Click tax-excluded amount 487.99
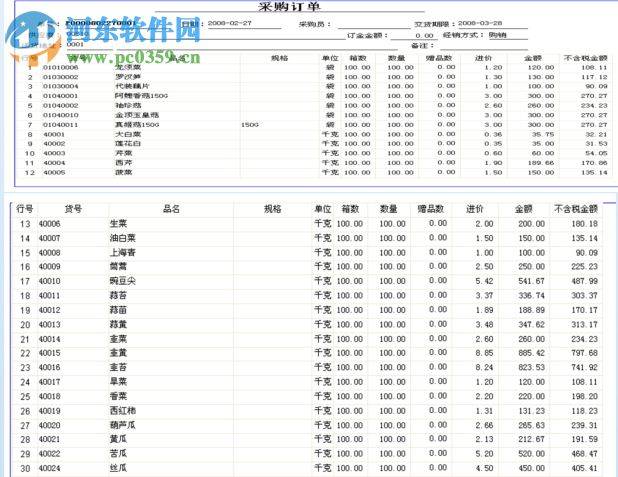The height and width of the screenshot is (477, 618). [x=584, y=281]
